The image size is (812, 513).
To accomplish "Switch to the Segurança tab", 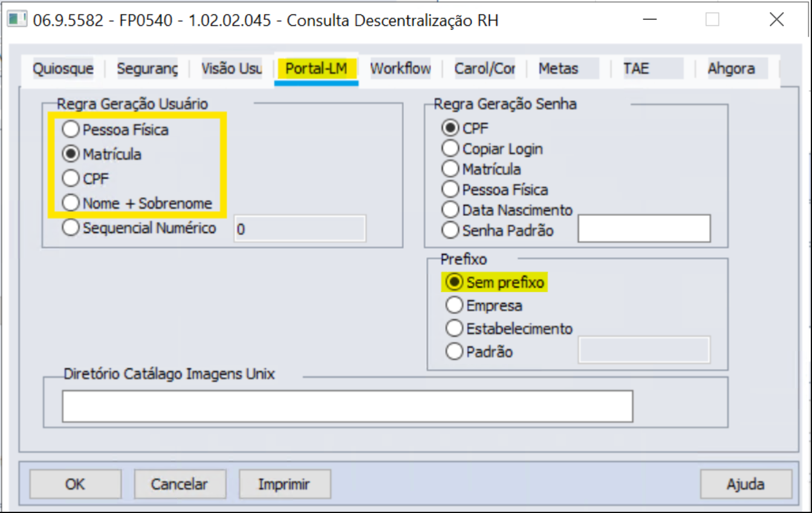I will (148, 68).
